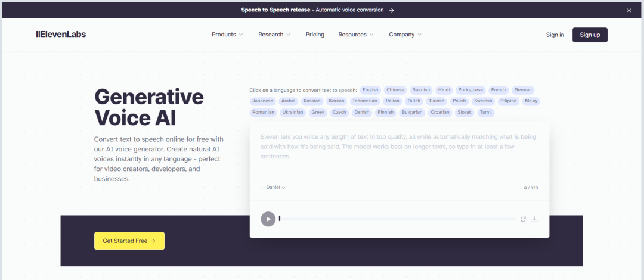Pick the Dutch language chip
The width and height of the screenshot is (644, 280).
pyautogui.click(x=414, y=101)
